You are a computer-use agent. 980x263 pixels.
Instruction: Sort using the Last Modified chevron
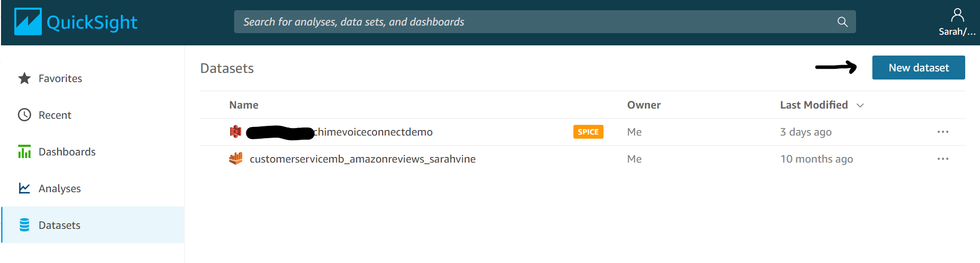click(x=860, y=106)
